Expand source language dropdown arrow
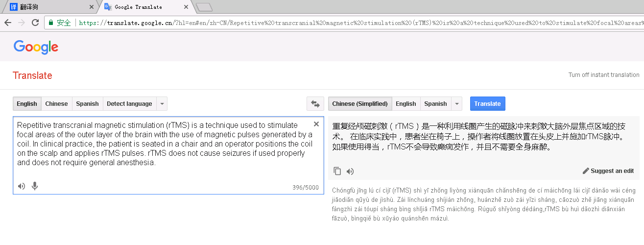Viewport: 644px width, 245px height. [x=162, y=104]
